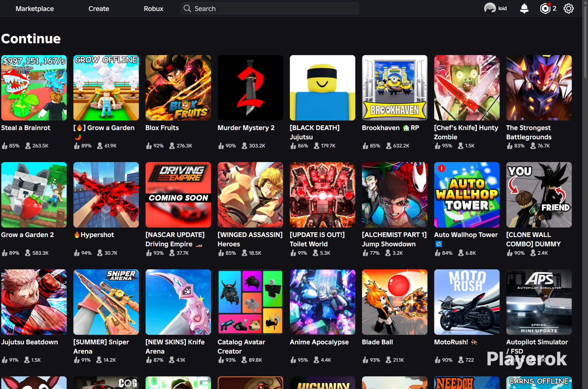Image resolution: width=588 pixels, height=389 pixels.
Task: Open the CLONE WALL COMBO DUMMY thumbnail
Action: pyautogui.click(x=539, y=195)
